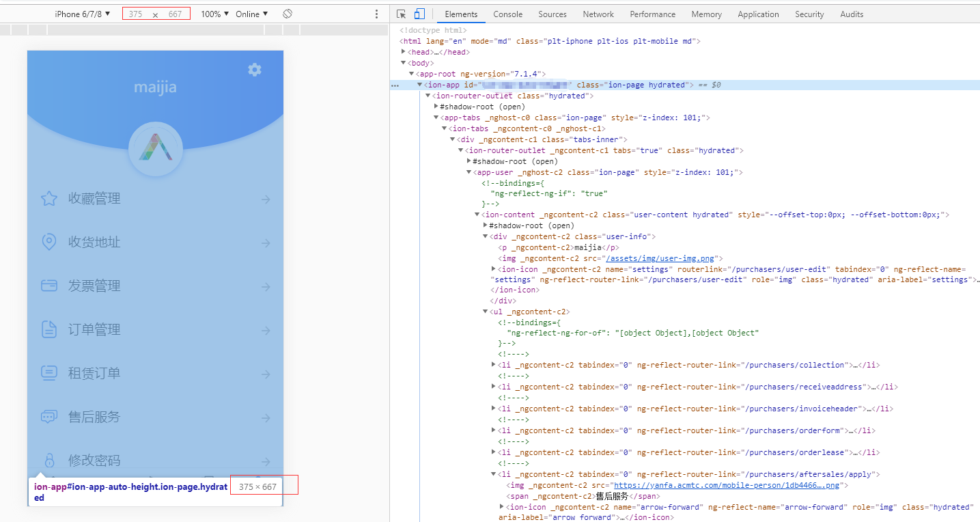The image size is (980, 522).
Task: Click the location pin icon beside 收货地址
Action: point(48,243)
